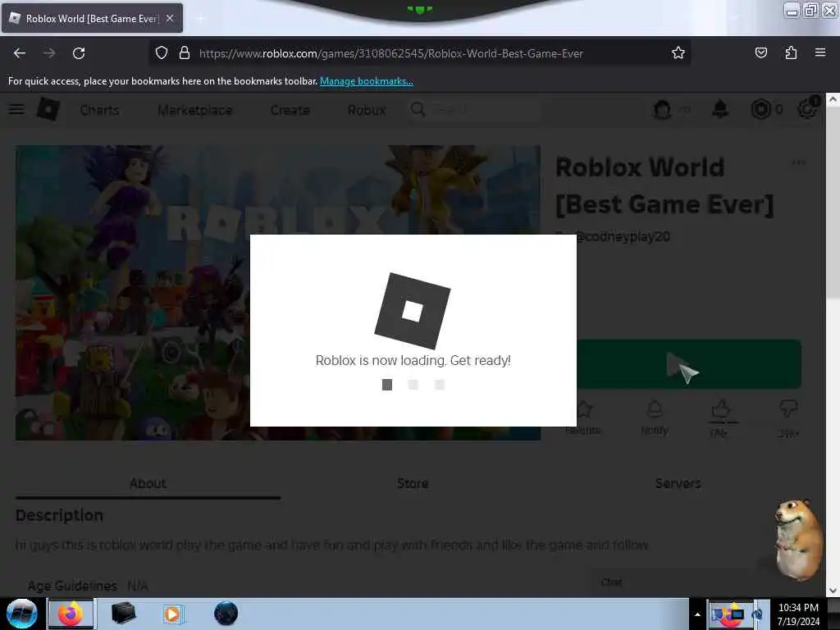Open the Firefox extensions puzzle icon
The width and height of the screenshot is (840, 630).
click(791, 52)
